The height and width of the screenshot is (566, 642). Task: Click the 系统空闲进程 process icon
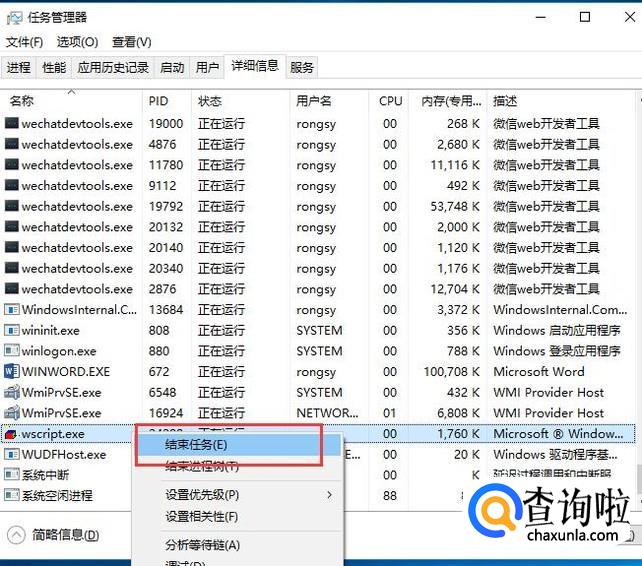pos(11,496)
